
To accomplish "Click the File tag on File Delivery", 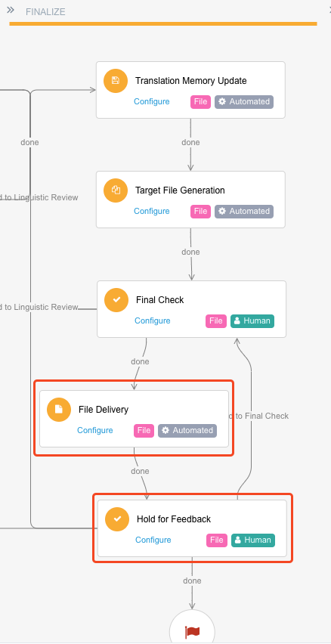I will [144, 430].
